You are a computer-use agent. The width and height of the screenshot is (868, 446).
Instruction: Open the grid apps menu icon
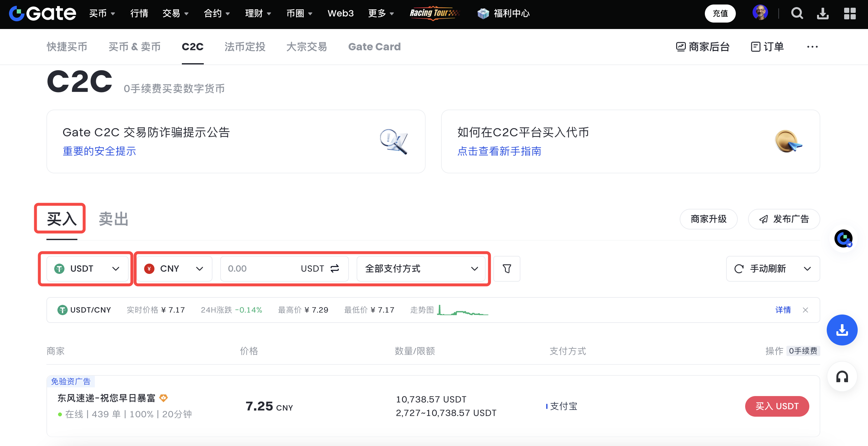[850, 14]
